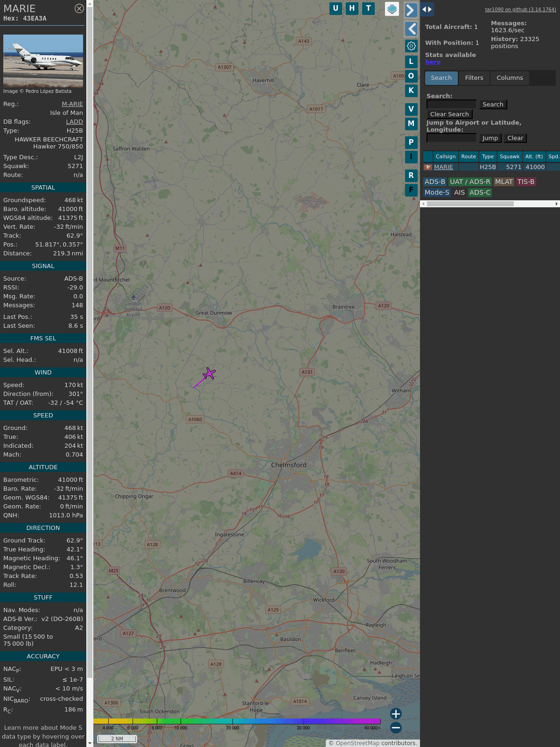Click the right-arrow sidebar expand button
This screenshot has height=747, width=560.
coord(411,10)
